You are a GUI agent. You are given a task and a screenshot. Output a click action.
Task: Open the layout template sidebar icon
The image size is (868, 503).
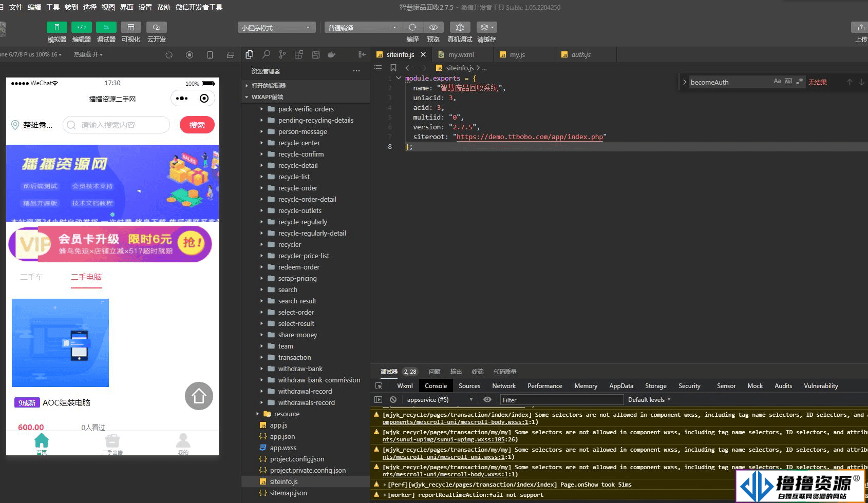316,54
